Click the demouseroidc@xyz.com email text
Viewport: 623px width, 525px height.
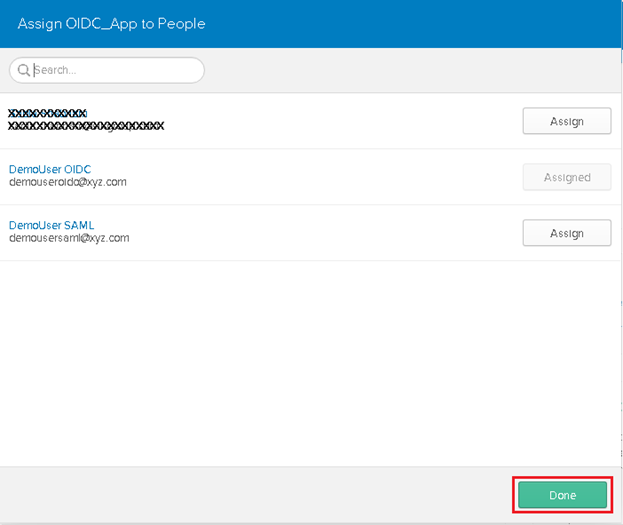(x=68, y=183)
